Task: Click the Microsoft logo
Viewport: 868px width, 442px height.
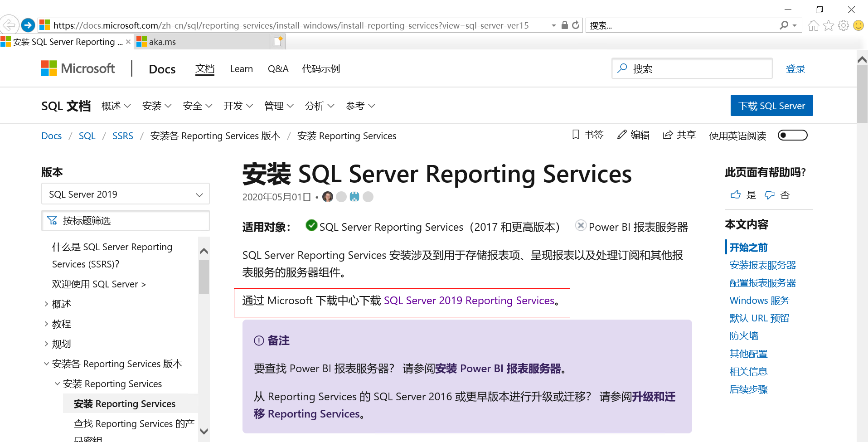Action: (78, 68)
